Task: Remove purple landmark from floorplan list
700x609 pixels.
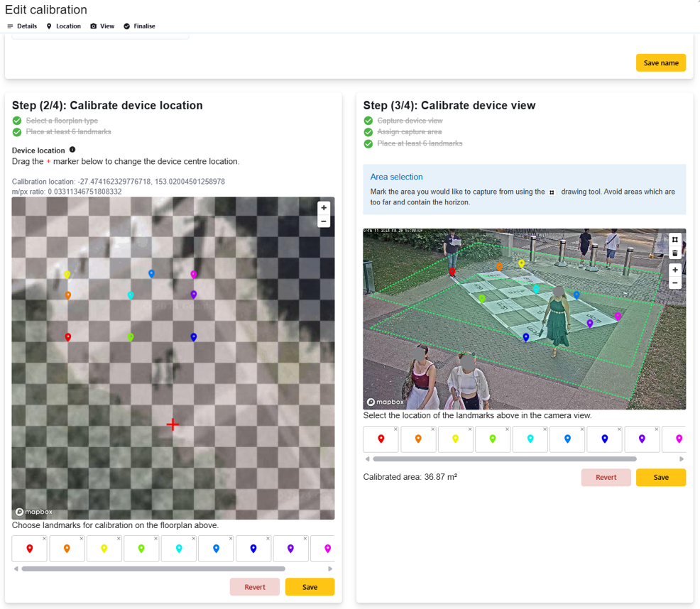Action: tap(305, 539)
